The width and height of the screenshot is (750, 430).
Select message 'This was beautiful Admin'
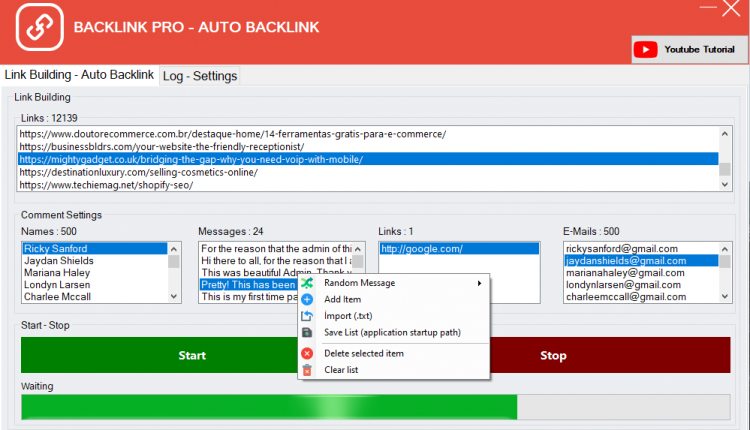click(276, 273)
